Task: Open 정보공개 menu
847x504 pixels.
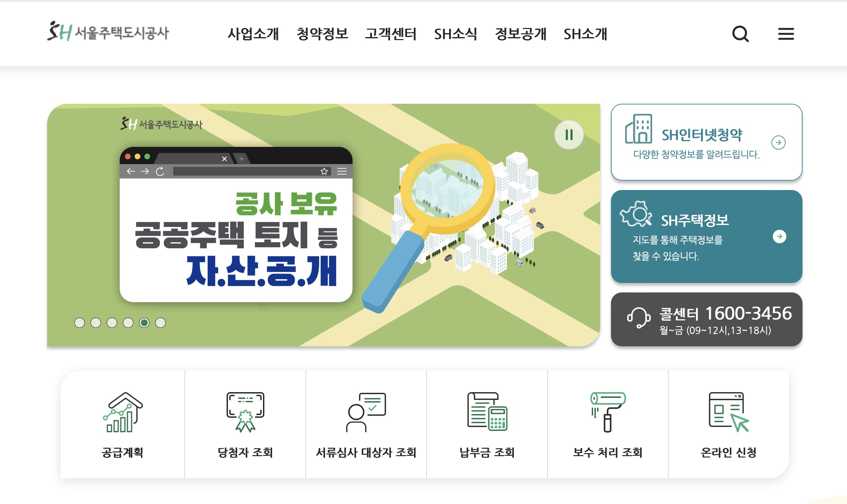Action: pos(521,34)
